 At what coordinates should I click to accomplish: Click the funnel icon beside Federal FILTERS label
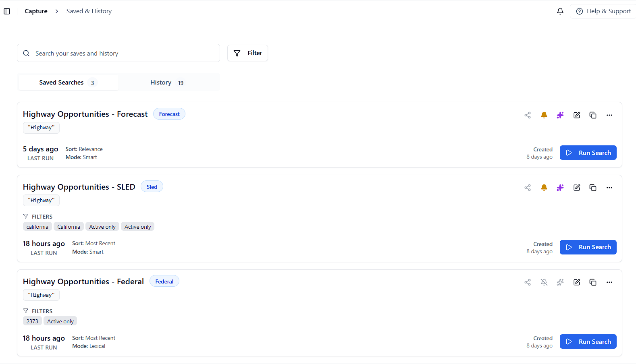[x=26, y=311]
